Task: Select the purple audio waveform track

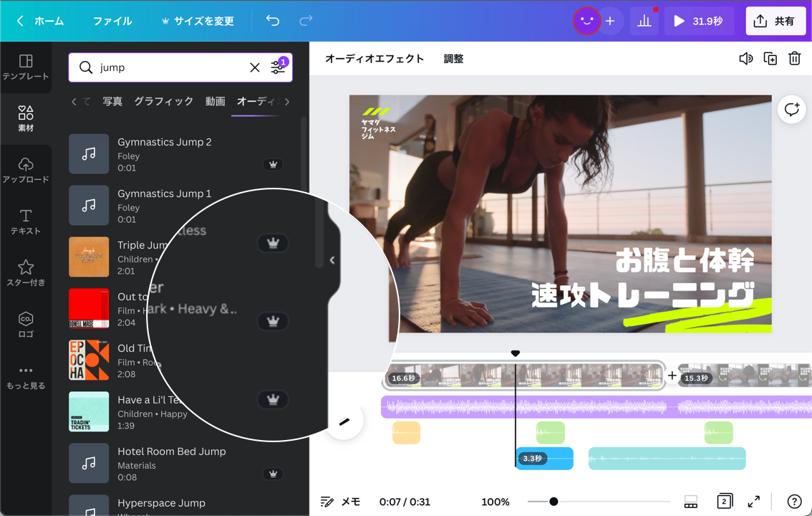Action: [596, 406]
